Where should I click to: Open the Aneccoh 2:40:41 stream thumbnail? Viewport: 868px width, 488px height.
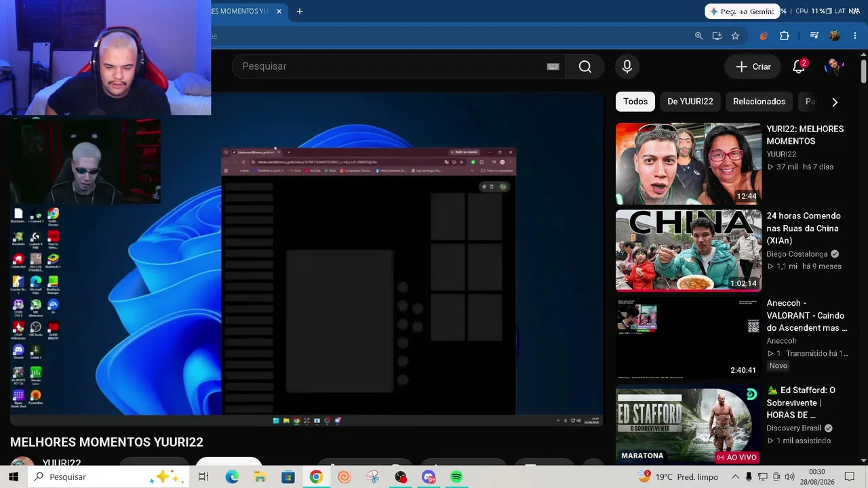point(688,338)
